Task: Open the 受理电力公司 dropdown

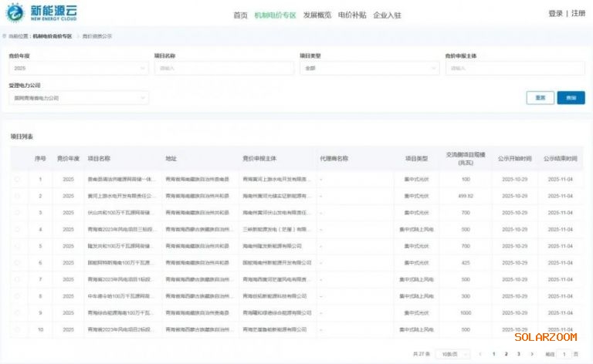Action: [x=78, y=98]
